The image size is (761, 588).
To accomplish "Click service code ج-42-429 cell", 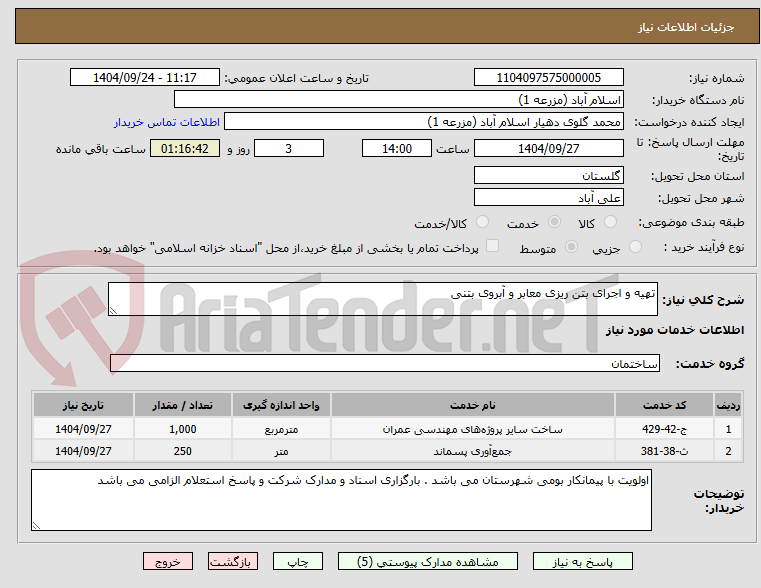I will click(x=664, y=429).
